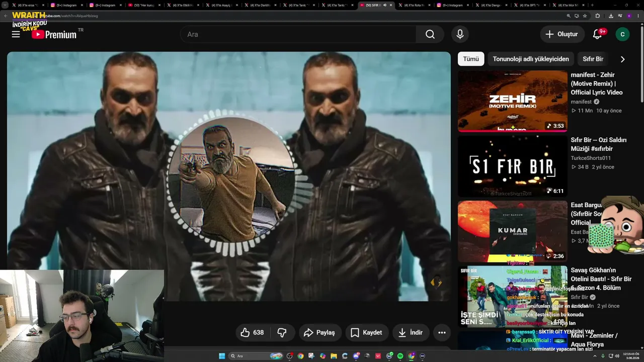Screen dimensions: 644x362
Task: Open the Mavi - Zeminler / Aqua Florya title
Action: click(x=594, y=340)
